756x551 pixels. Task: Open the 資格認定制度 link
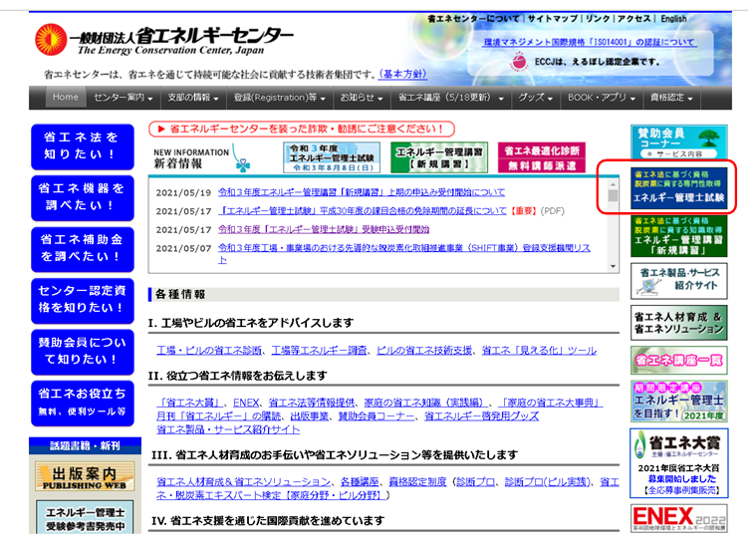coord(417,481)
